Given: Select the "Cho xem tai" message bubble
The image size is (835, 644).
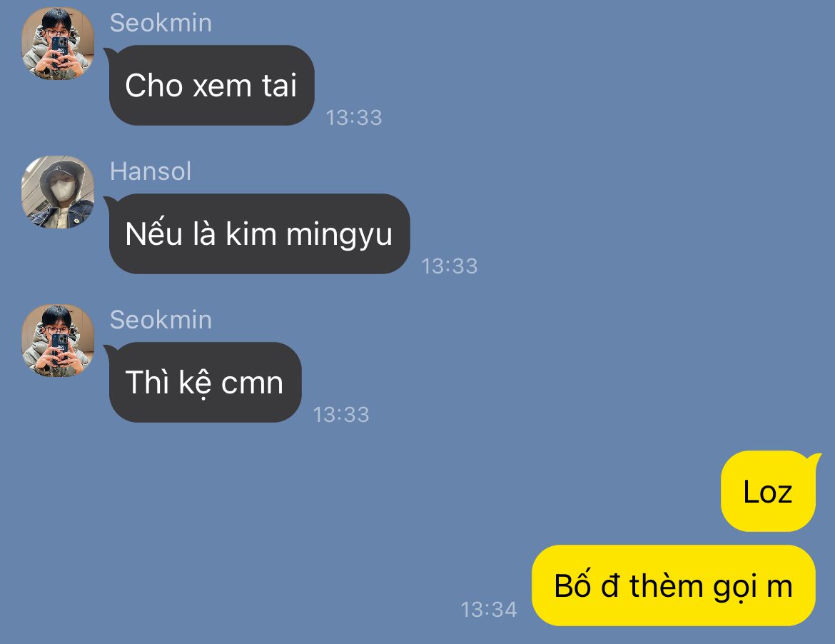Looking at the screenshot, I should 211,85.
